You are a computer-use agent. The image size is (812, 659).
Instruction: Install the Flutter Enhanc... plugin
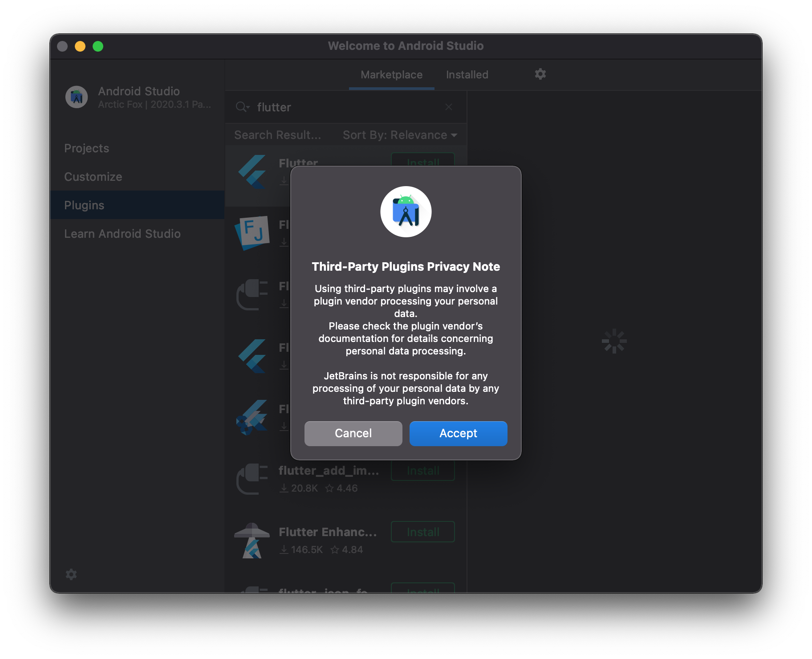(423, 532)
